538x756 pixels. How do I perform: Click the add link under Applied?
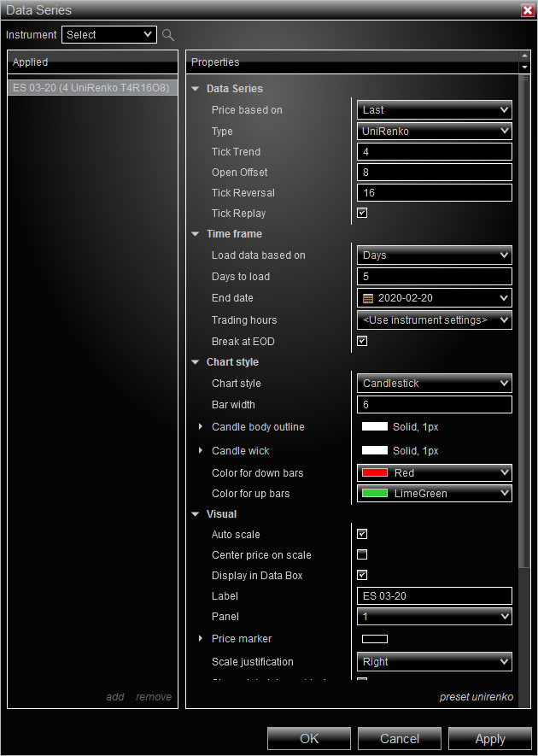coord(115,697)
